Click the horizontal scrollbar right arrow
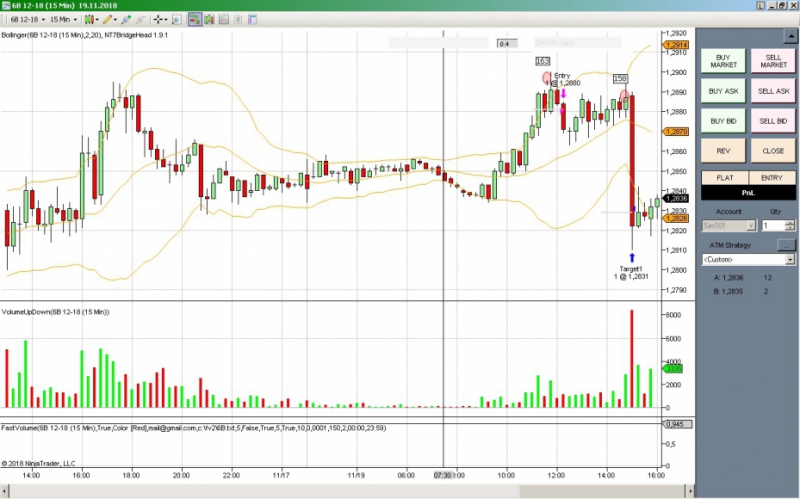Screen dimensions: 800x499 [x=690, y=491]
